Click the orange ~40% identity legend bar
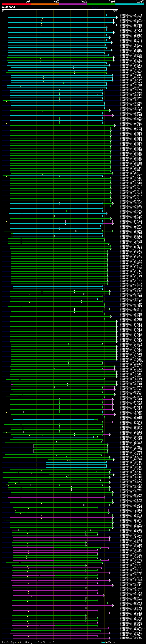The height and width of the screenshot is (644, 146). 45,4
